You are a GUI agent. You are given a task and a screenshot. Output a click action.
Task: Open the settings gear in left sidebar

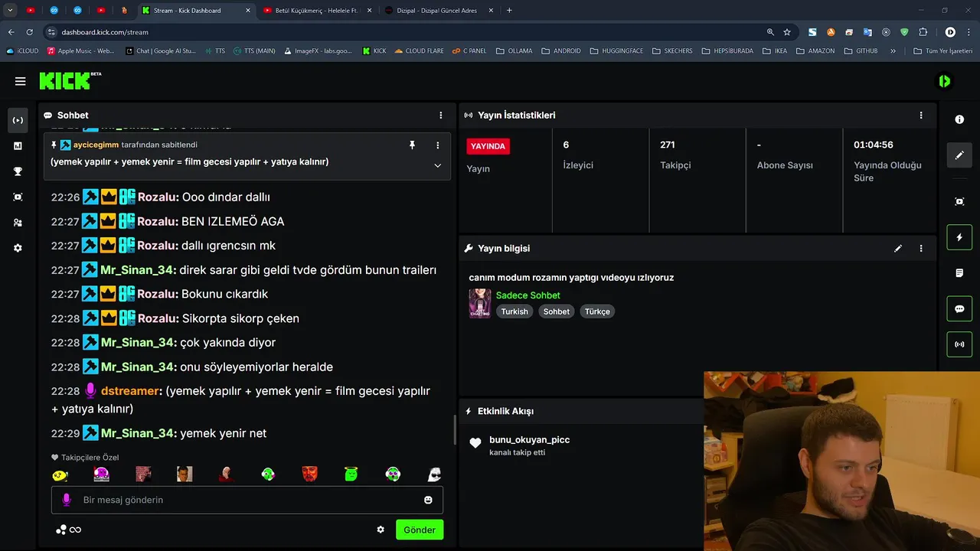tap(18, 248)
